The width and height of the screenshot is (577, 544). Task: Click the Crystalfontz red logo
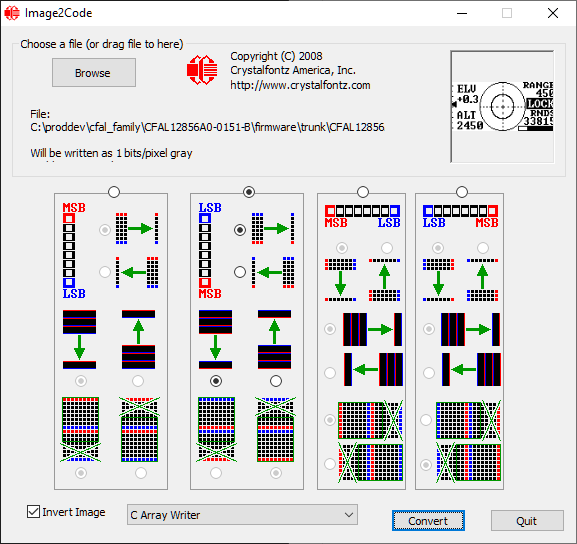coord(202,70)
